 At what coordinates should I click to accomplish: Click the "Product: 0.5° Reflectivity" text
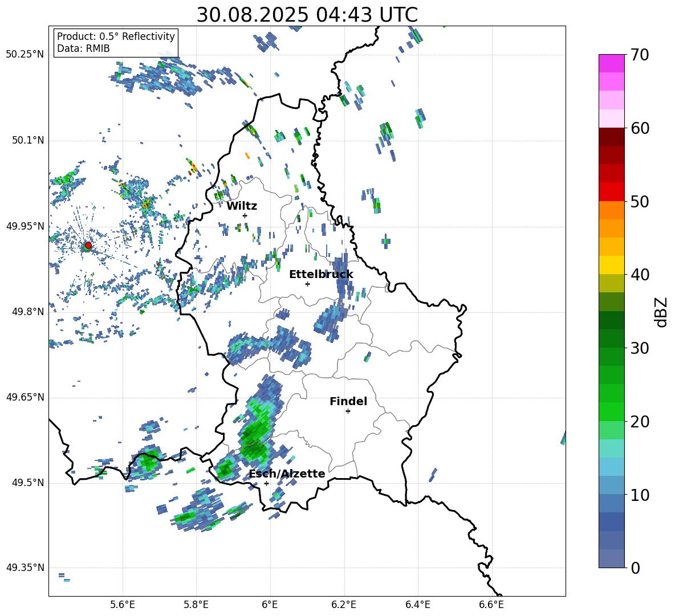(x=116, y=36)
